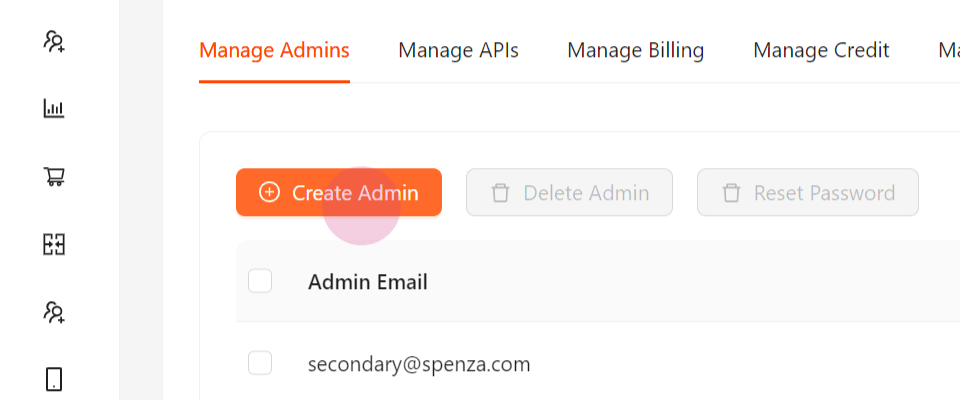This screenshot has width=960, height=400.
Task: Click the Reset Password button
Action: [808, 192]
